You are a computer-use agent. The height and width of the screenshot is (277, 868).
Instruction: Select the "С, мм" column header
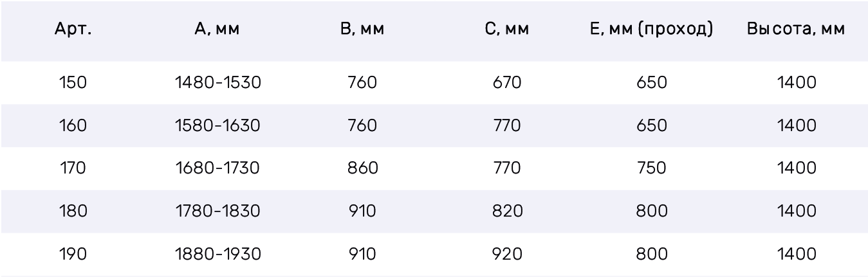[507, 30]
